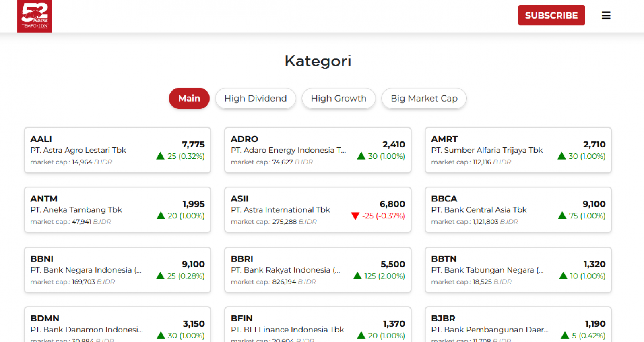This screenshot has height=342, width=644.
Task: Switch to the High Growth tab
Action: pyautogui.click(x=339, y=98)
